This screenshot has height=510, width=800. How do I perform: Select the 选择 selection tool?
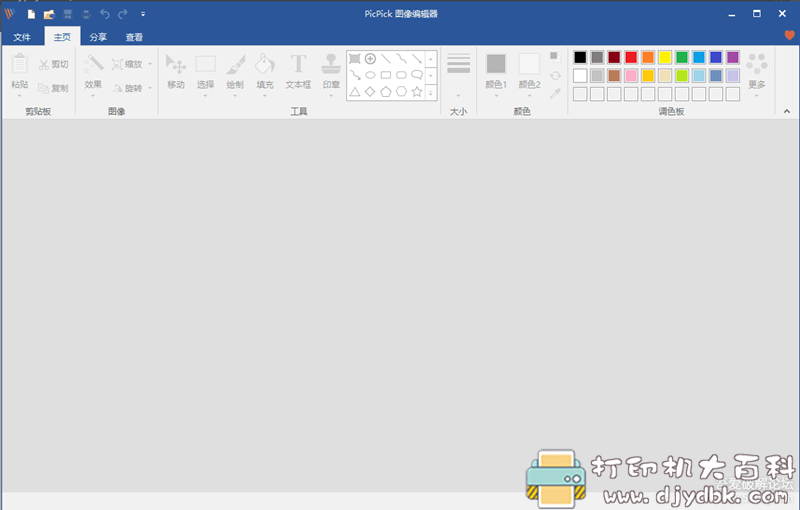coord(206,71)
